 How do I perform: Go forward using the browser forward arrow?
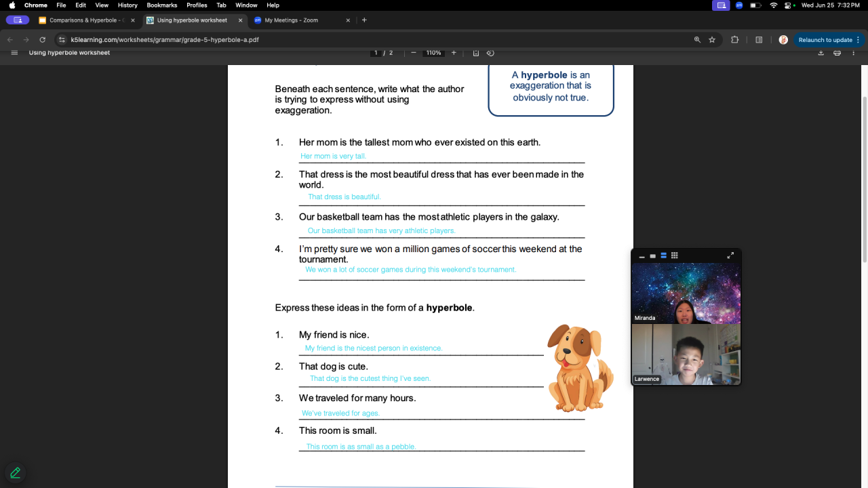tap(26, 40)
